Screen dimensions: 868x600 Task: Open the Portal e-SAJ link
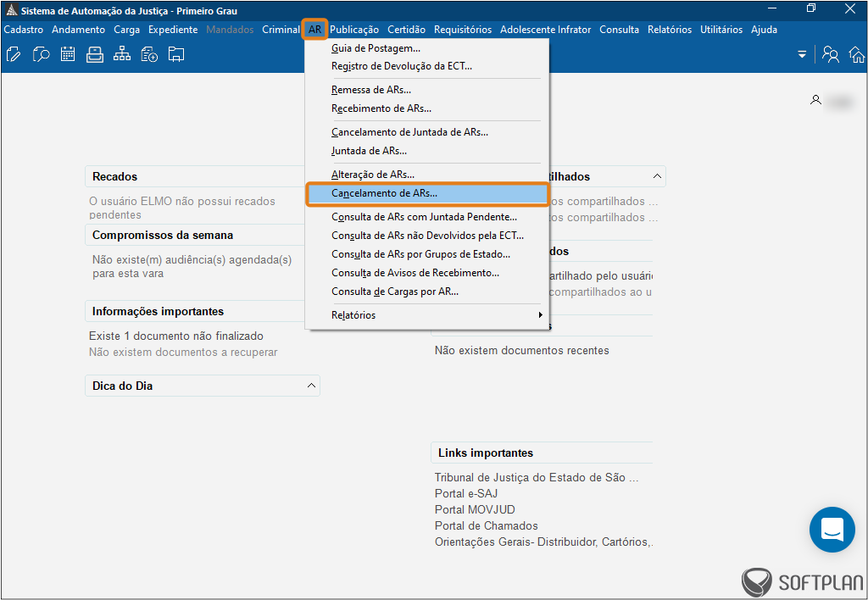click(x=466, y=494)
